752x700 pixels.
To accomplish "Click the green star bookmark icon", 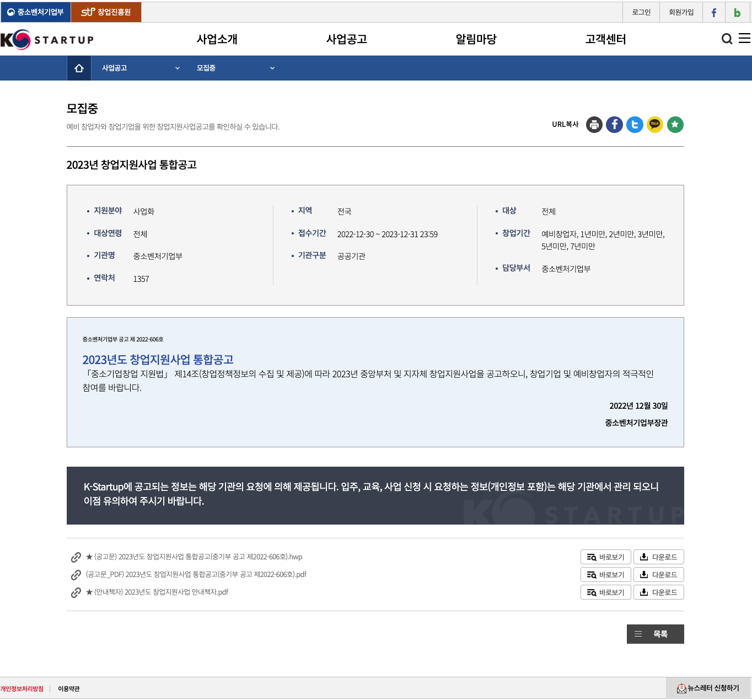I will pos(675,125).
